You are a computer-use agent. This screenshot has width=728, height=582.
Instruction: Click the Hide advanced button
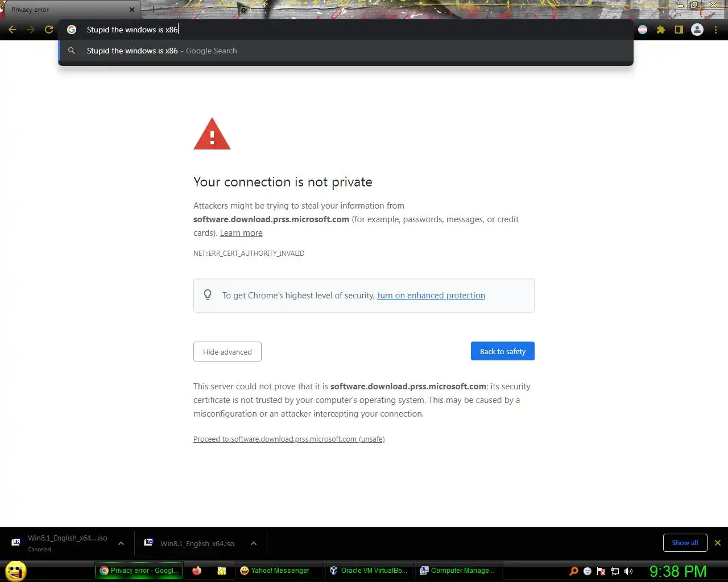[x=227, y=352]
